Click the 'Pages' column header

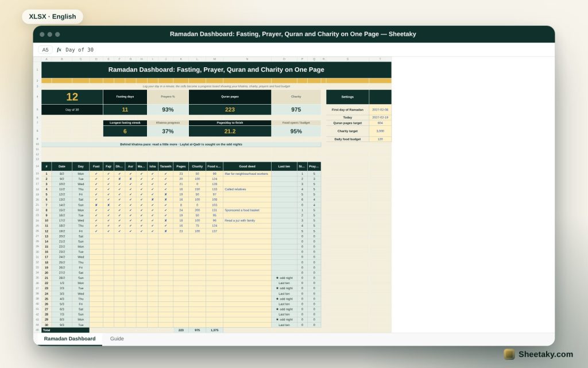[181, 166]
